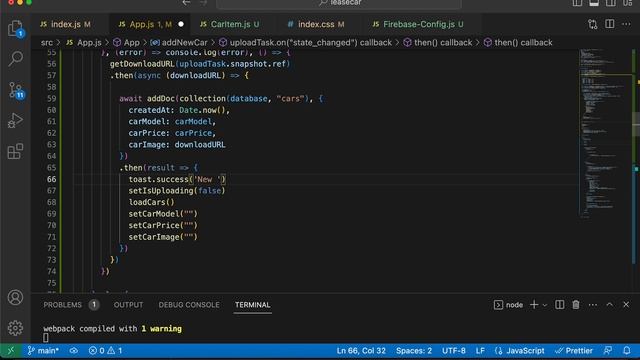The width and height of the screenshot is (640, 360).
Task: Change the Spaces: 2 indentation setting
Action: 413,351
